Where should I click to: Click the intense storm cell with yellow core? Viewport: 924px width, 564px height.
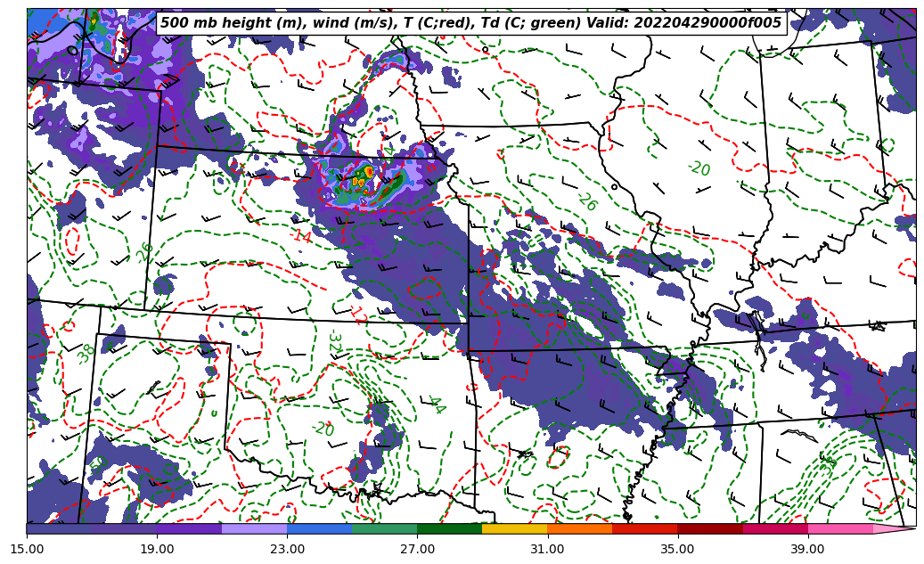366,173
